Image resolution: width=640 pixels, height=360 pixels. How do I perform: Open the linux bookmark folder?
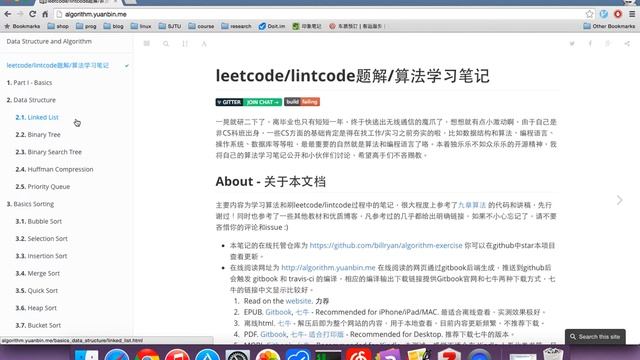[x=141, y=26]
